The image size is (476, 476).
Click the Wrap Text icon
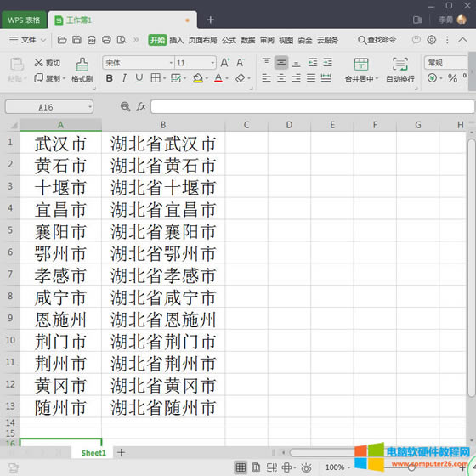[x=399, y=65]
